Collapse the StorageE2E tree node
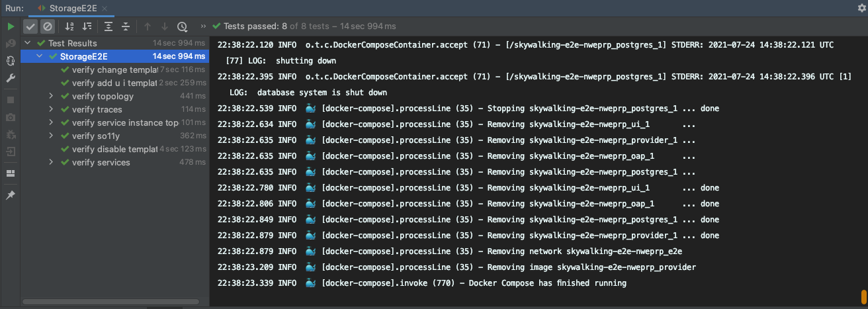868x309 pixels. [40, 56]
